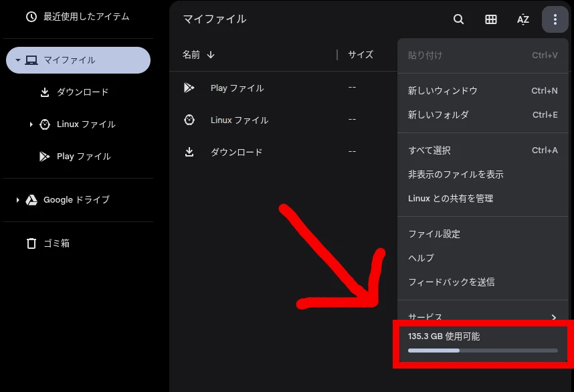Image resolution: width=574 pixels, height=392 pixels.
Task: Open ファイル設定 from the menu
Action: coord(436,233)
